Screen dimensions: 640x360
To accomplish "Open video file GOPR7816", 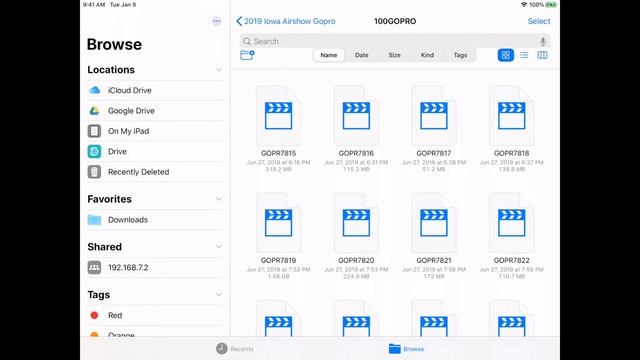I will [356, 116].
